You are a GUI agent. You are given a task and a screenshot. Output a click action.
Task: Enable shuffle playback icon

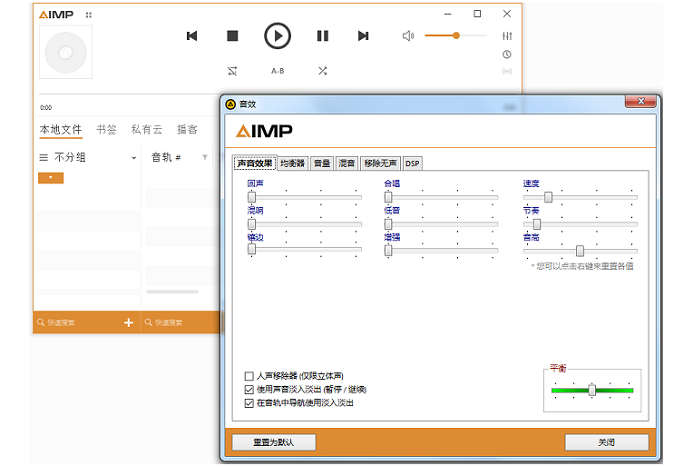(x=322, y=71)
